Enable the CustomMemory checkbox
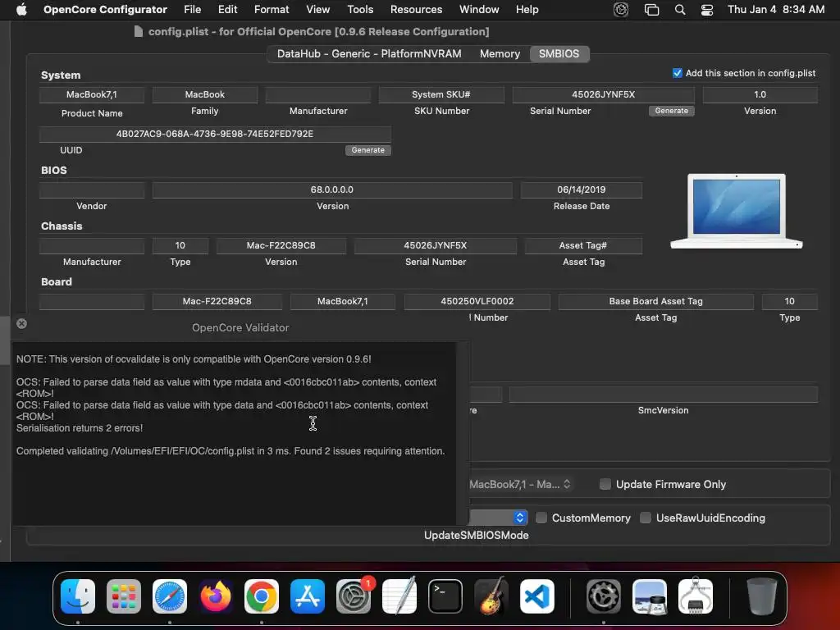The height and width of the screenshot is (630, 840). pos(541,518)
